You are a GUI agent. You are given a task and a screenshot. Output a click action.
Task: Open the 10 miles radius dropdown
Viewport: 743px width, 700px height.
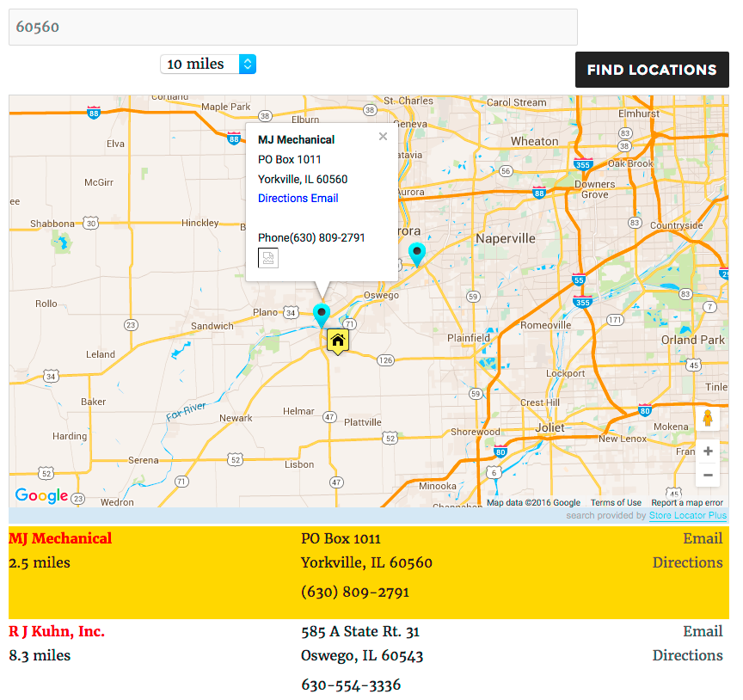[208, 64]
